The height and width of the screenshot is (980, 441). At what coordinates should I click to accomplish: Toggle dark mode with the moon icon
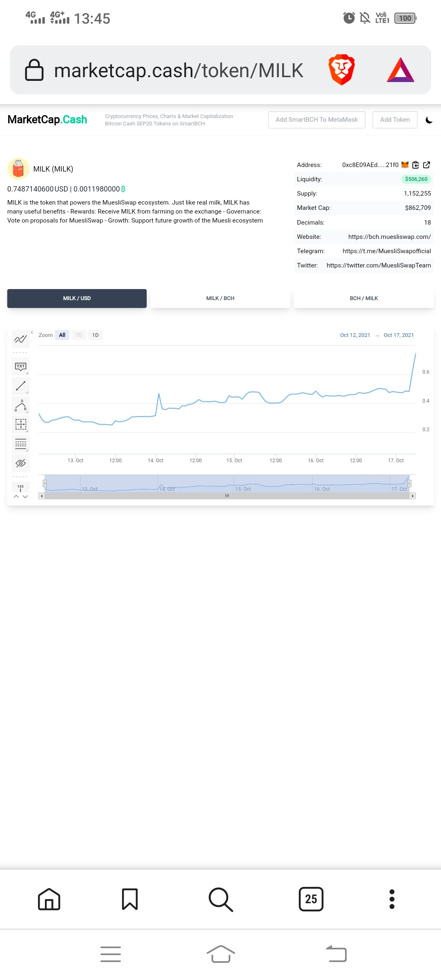coord(429,120)
